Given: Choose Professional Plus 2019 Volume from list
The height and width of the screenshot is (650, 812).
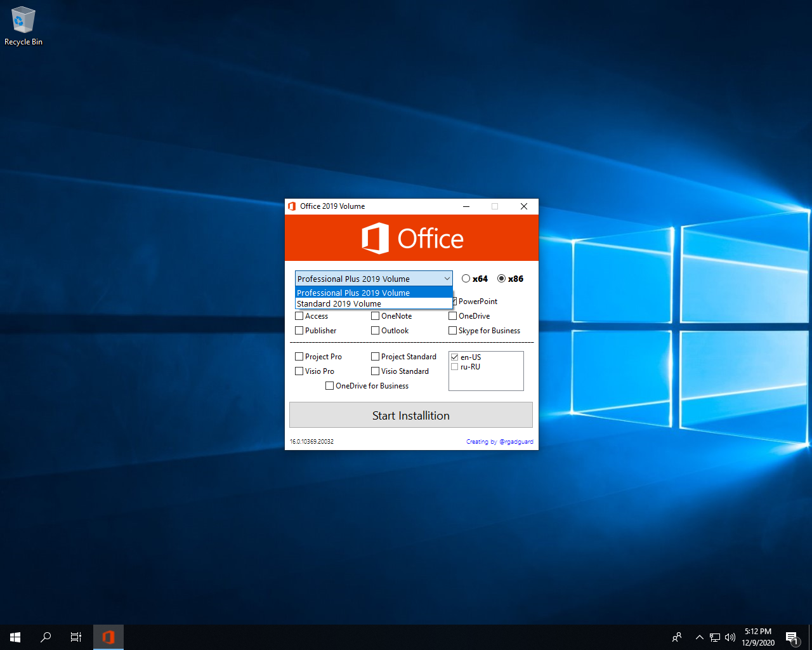Looking at the screenshot, I should point(374,293).
